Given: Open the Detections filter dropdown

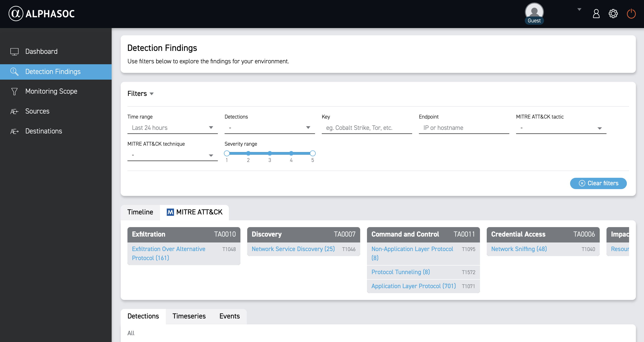Looking at the screenshot, I should tap(270, 128).
